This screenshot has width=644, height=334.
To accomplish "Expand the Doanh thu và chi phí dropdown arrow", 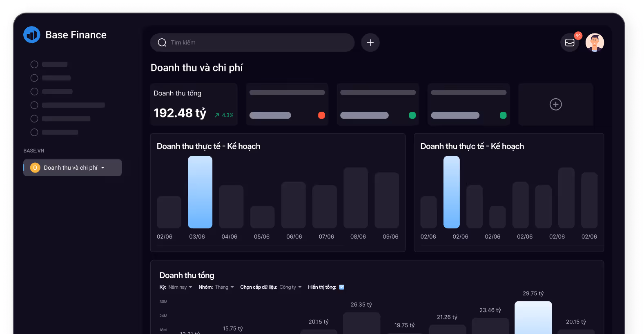I will point(103,168).
